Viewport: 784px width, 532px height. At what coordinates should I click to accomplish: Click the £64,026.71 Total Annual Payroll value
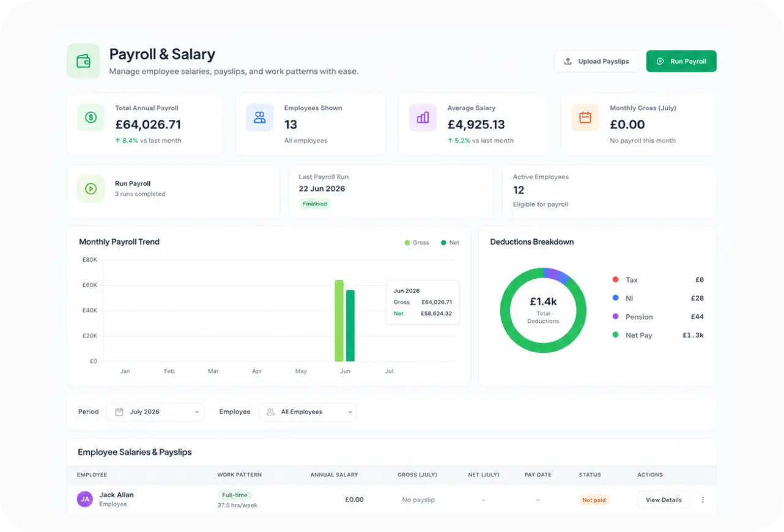point(148,125)
